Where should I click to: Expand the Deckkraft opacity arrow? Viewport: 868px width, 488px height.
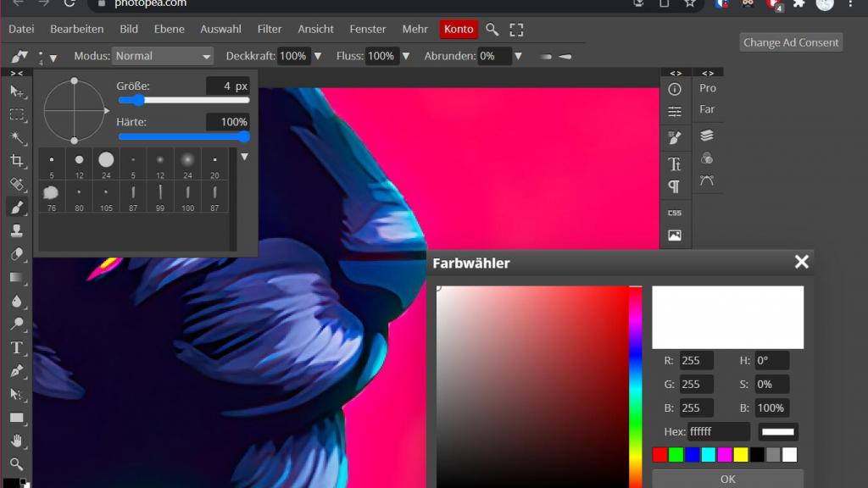click(x=318, y=56)
